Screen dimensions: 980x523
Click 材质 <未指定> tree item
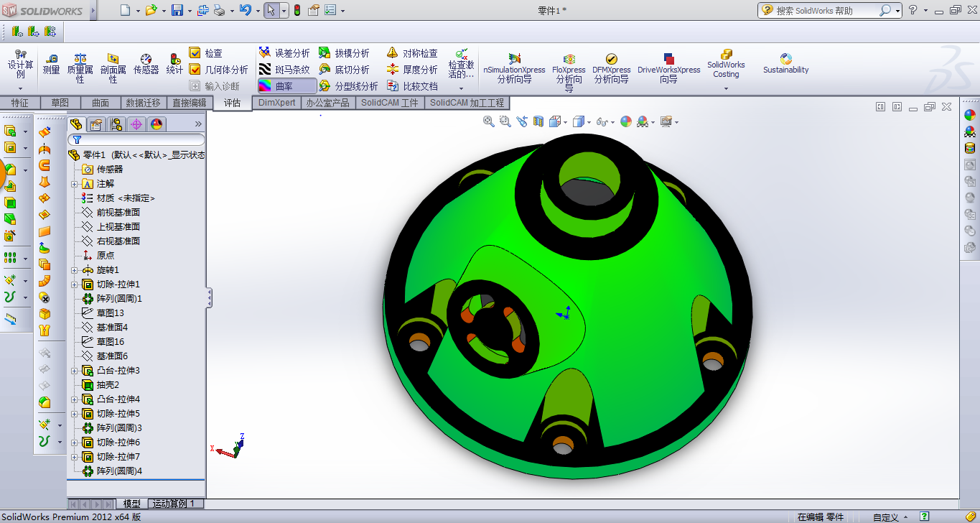click(x=118, y=198)
